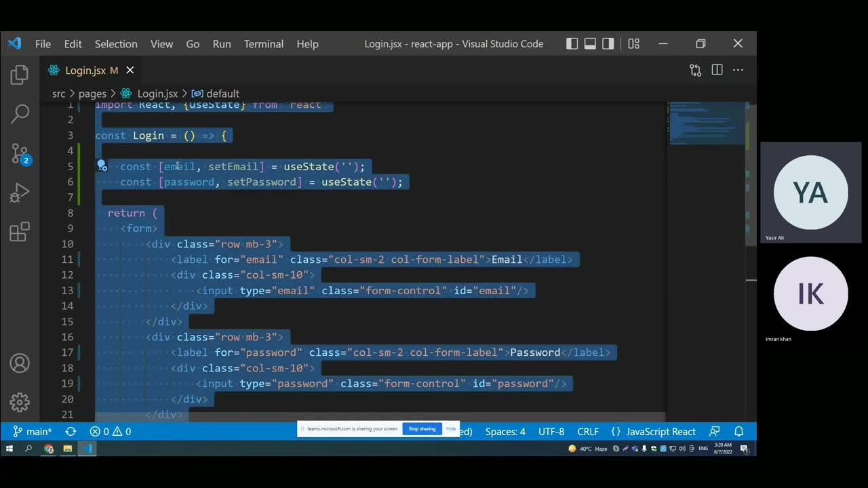Click the setEmail identifier on line 5
The width and height of the screenshot is (868, 488).
click(x=233, y=166)
